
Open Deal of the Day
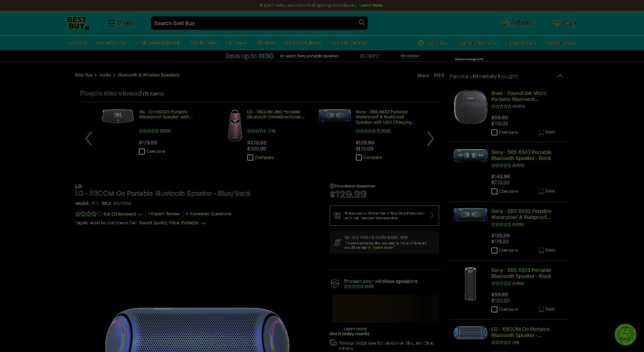[111, 43]
